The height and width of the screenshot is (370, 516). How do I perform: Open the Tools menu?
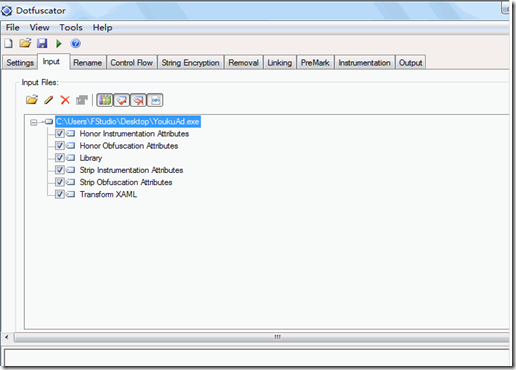(x=71, y=28)
